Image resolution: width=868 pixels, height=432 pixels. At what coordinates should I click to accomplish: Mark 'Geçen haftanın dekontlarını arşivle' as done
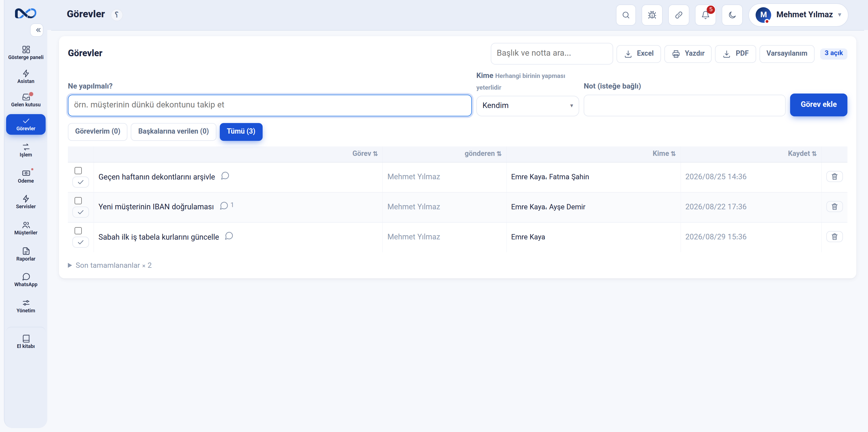pos(80,182)
